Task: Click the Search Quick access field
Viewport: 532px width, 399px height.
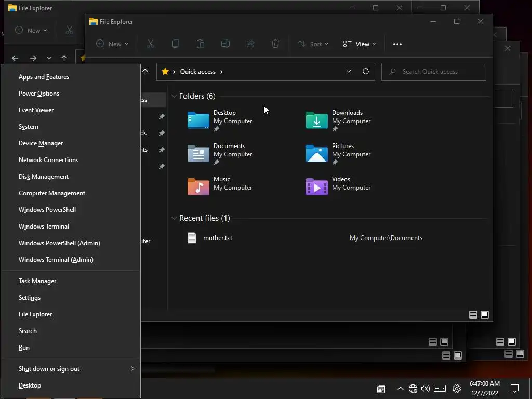Action: (434, 72)
